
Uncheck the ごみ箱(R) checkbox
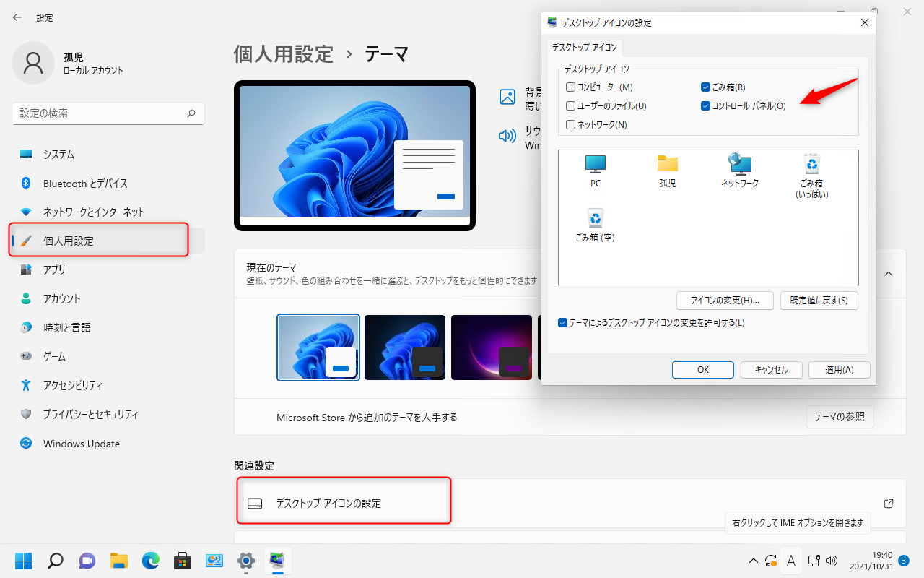[706, 87]
